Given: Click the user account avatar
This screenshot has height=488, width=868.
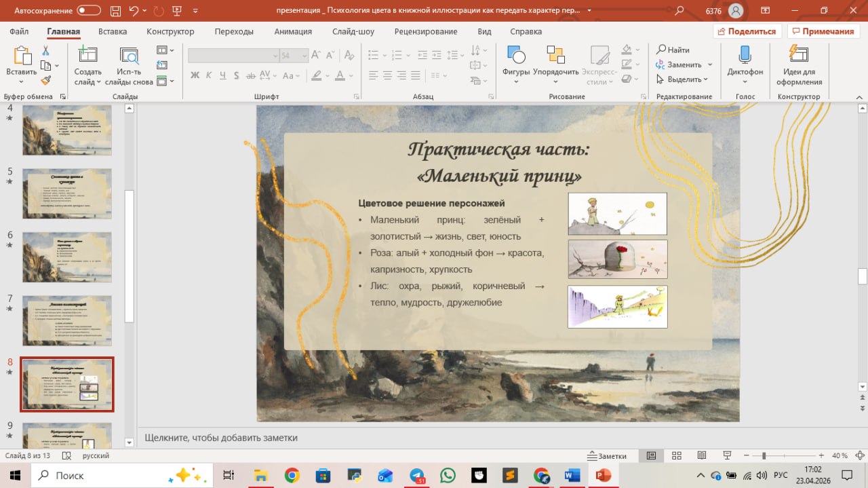Looking at the screenshot, I should click(x=736, y=10).
